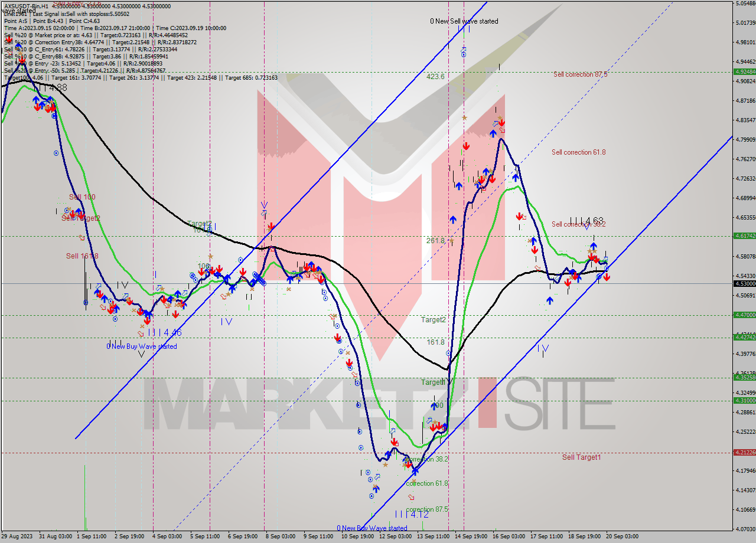Click the 'Sell correction 61.8' label
The height and width of the screenshot is (543, 756).
point(579,152)
